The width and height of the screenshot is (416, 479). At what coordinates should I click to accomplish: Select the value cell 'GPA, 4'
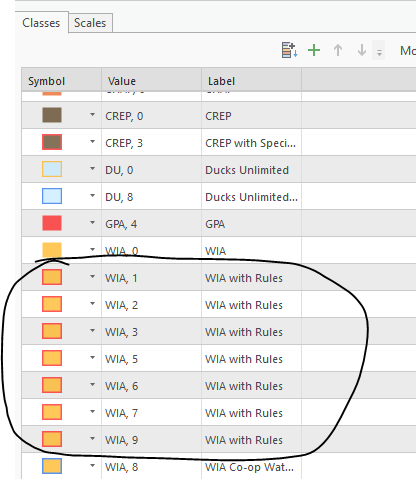tap(151, 223)
